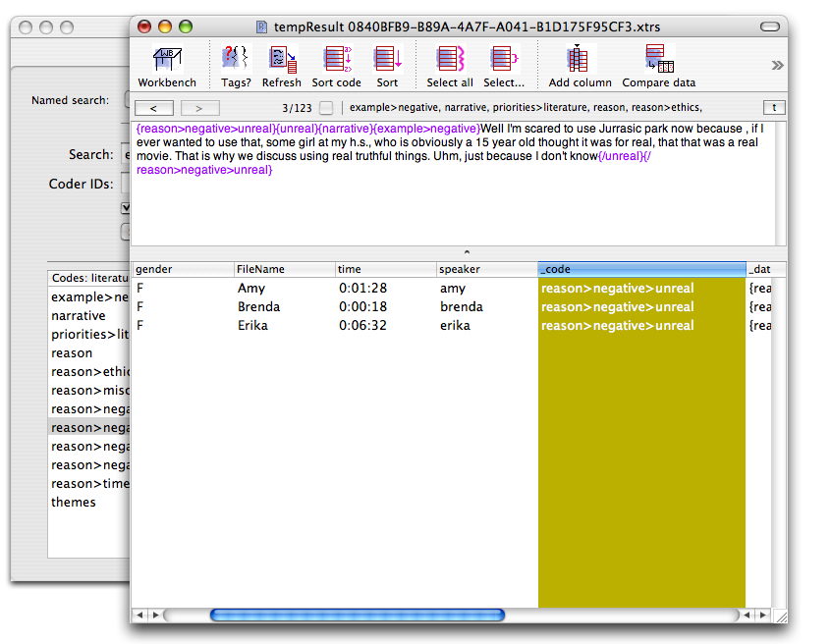Click the 0:01:28 time cell
Viewport: 831px width, 644px height.
363,288
